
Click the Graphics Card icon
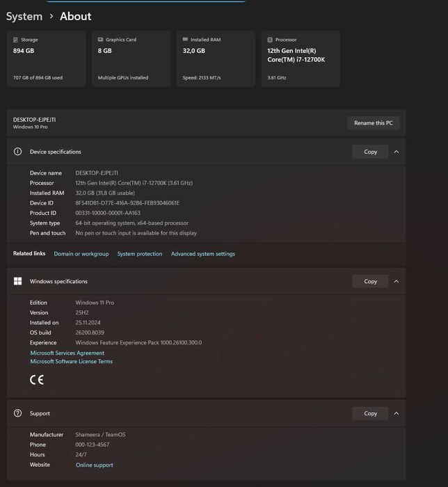pos(100,40)
